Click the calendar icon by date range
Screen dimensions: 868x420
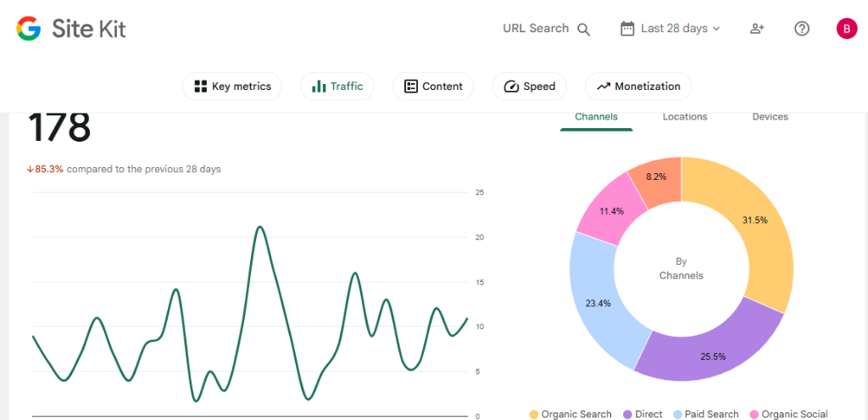[627, 28]
